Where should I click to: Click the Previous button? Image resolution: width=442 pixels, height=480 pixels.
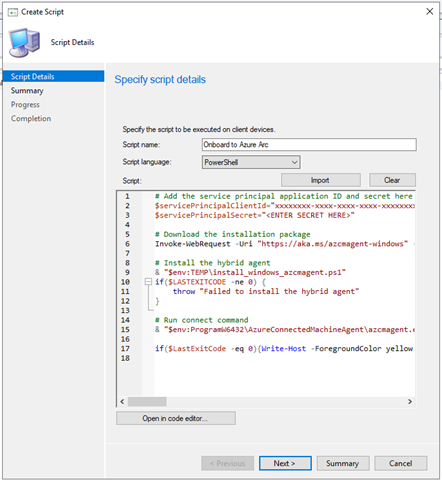point(227,463)
